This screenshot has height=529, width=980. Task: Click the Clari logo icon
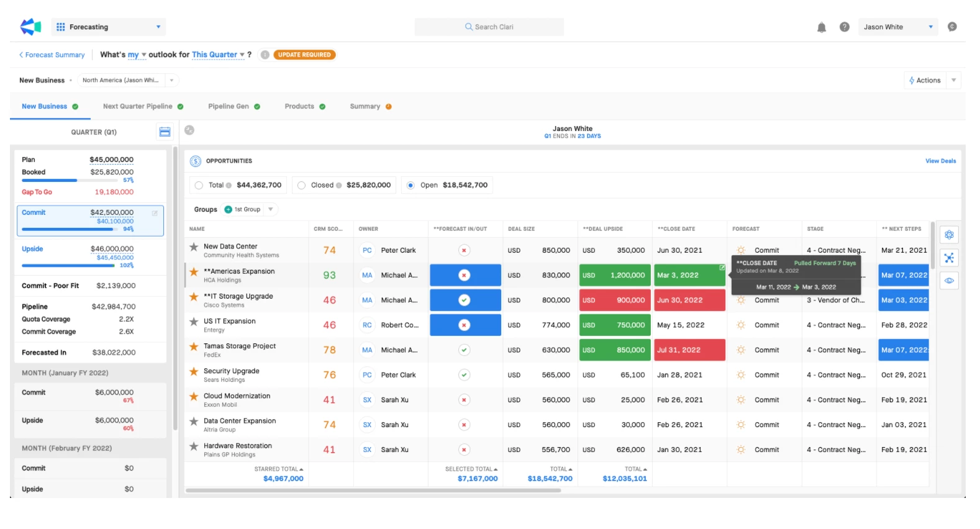pos(30,27)
